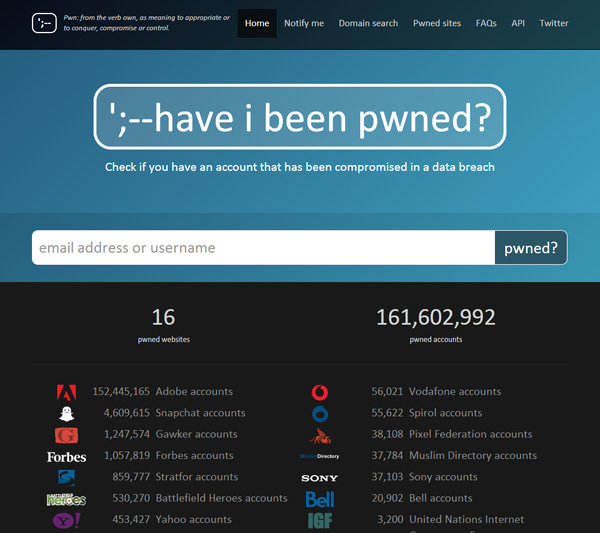This screenshot has height=533, width=600.
Task: Click the Battlefield Heroes logo
Action: coord(67,499)
